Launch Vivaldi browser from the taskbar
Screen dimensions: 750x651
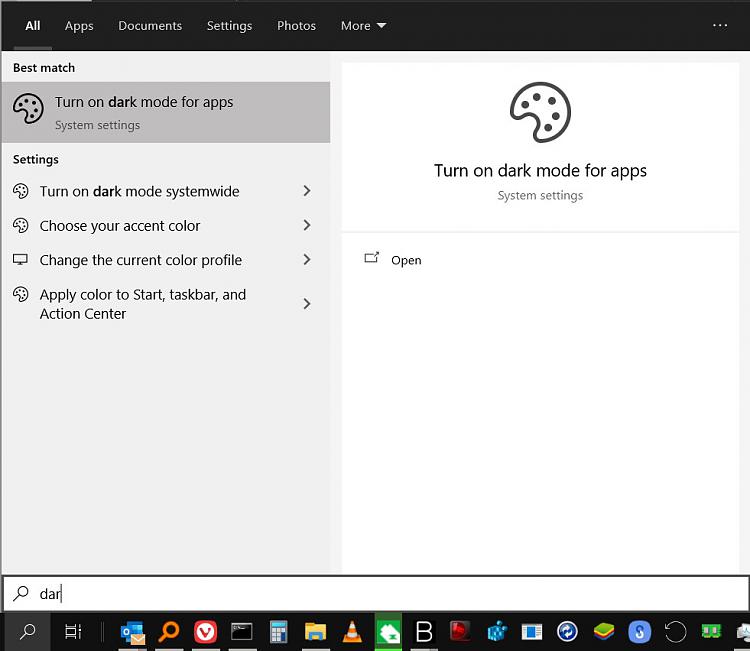click(206, 632)
